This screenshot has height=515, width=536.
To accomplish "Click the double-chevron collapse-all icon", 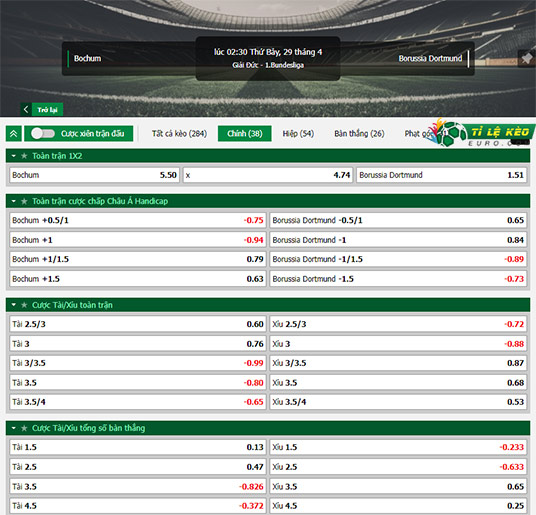I will (14, 134).
